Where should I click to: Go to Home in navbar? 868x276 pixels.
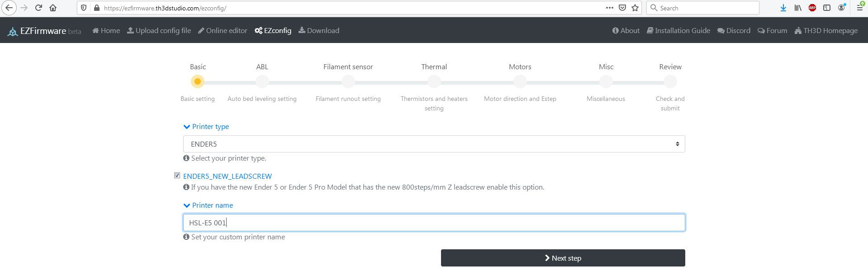click(x=106, y=31)
